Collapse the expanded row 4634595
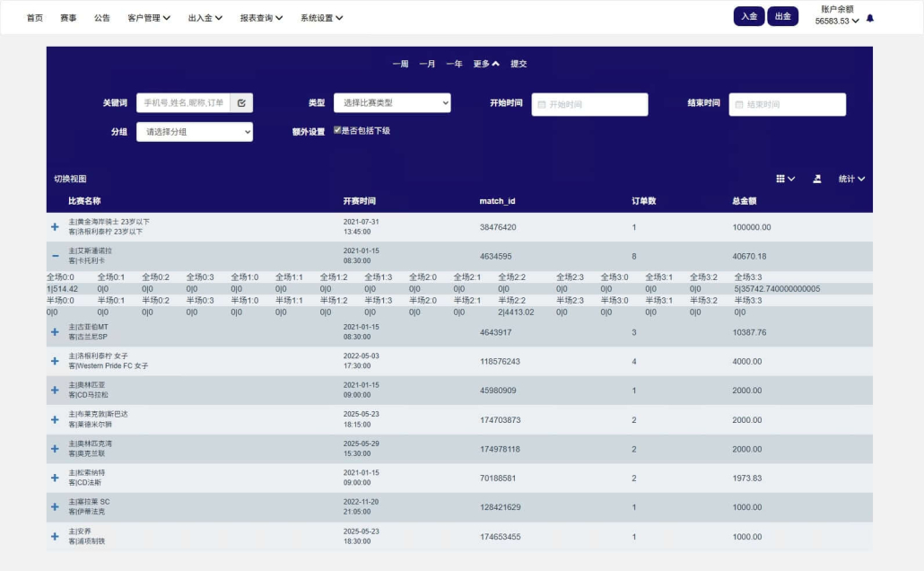Screen dimensions: 924x571 tap(55, 256)
